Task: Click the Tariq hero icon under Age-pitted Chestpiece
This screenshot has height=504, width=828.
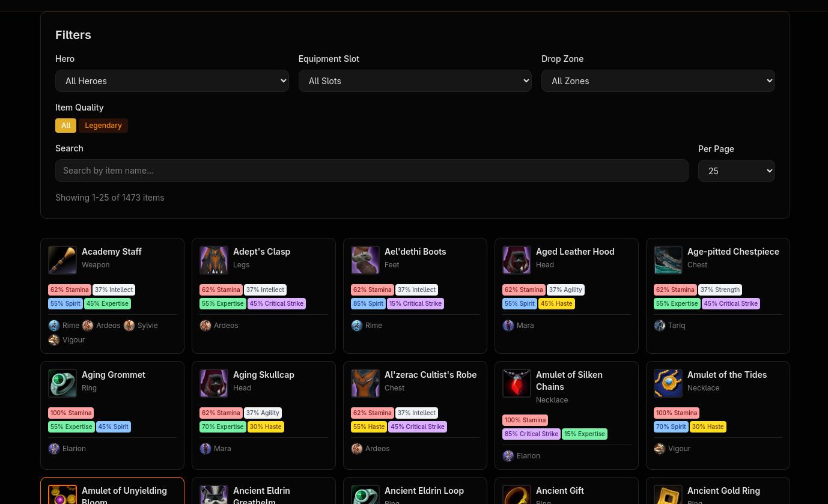Action: (660, 325)
